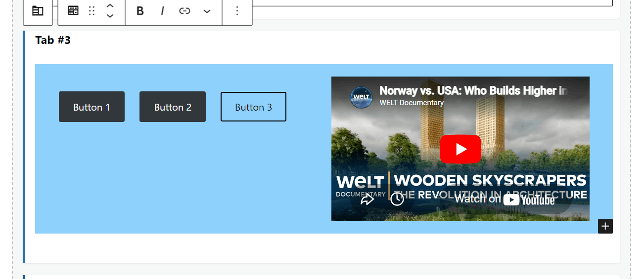The height and width of the screenshot is (279, 644).
Task: Select the Button 1 block
Action: (x=92, y=107)
